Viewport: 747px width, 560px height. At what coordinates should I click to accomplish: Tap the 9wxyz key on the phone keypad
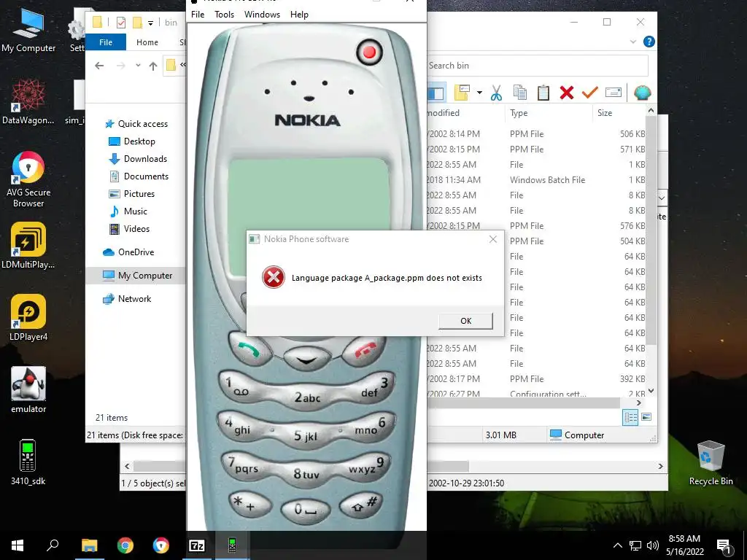coord(367,467)
